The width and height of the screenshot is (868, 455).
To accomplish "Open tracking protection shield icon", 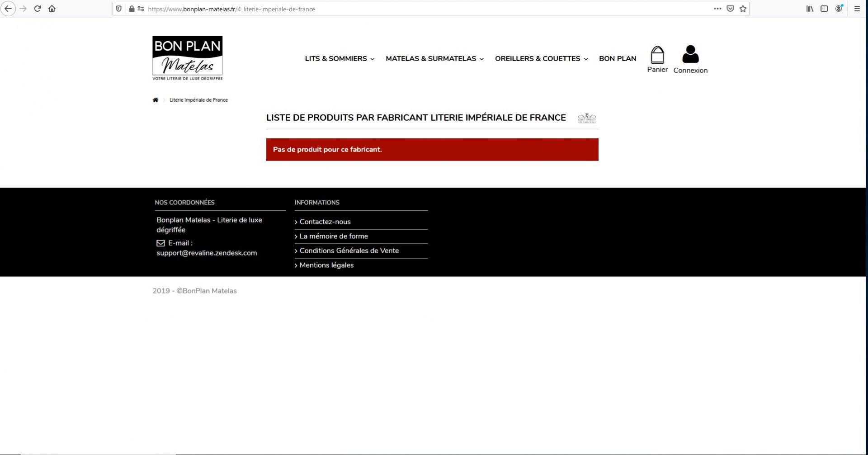I will pos(118,9).
